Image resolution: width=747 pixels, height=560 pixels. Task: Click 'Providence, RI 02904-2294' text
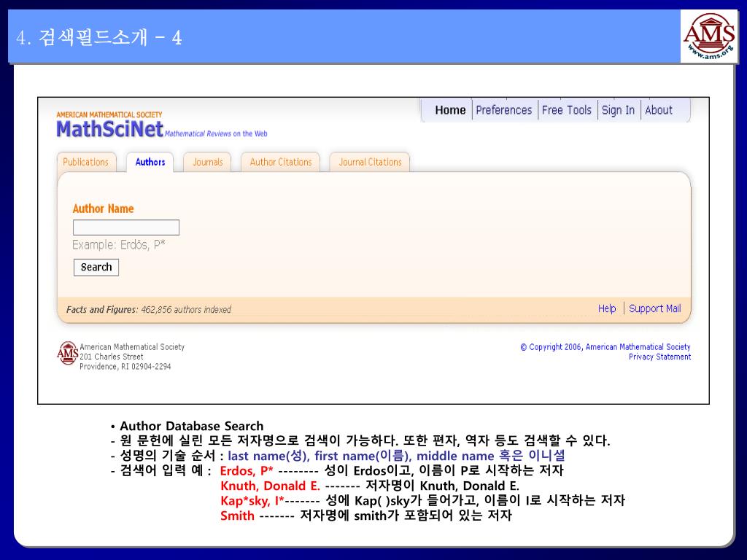point(125,366)
